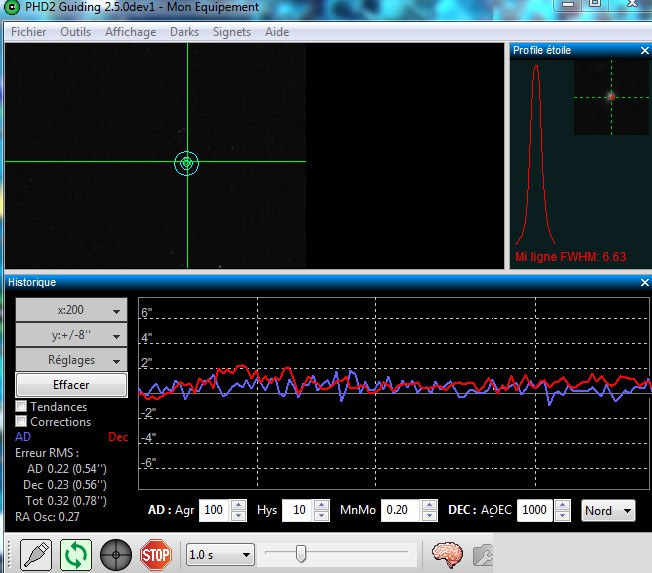Screen dimensions: 652x573
Task: Close the Profile étoile panel
Action: [x=643, y=50]
